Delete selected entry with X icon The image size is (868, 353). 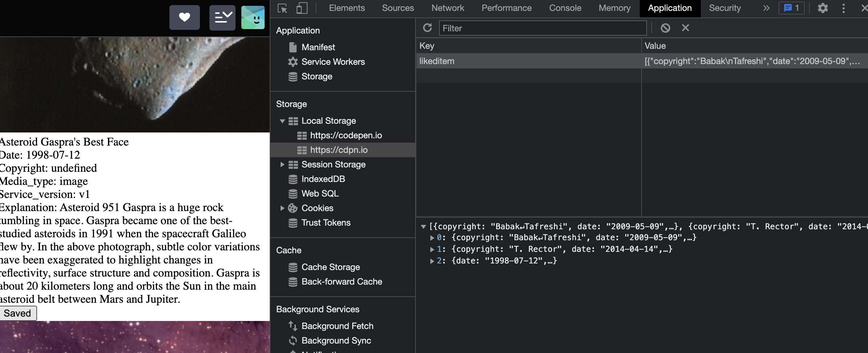[685, 28]
